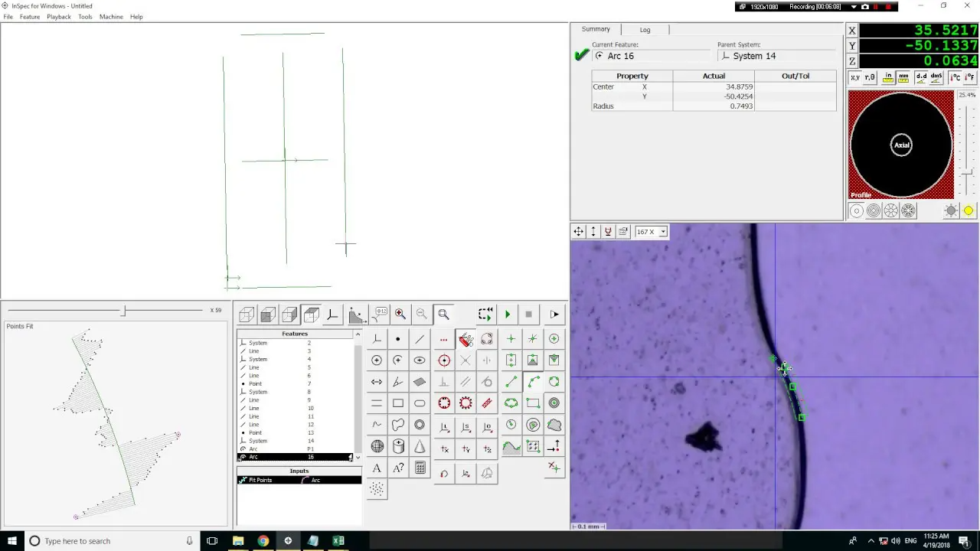
Task: Open the Swiss army knife multi-tool
Action: click(465, 340)
